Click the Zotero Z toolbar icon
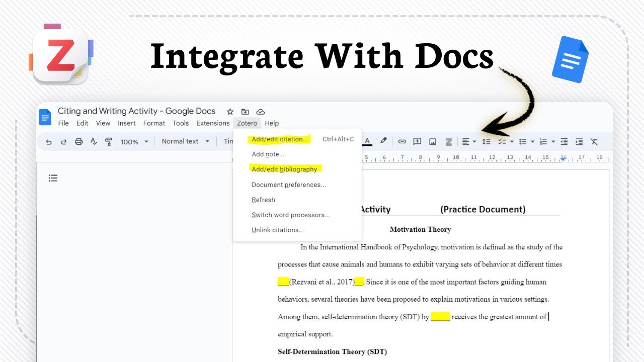The height and width of the screenshot is (362, 644). (x=448, y=142)
